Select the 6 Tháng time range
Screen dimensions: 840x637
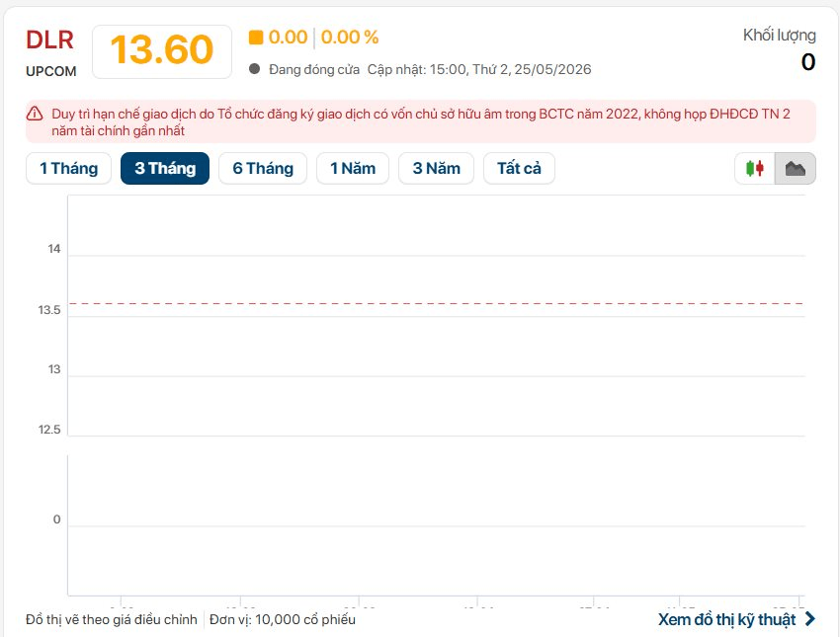(263, 169)
